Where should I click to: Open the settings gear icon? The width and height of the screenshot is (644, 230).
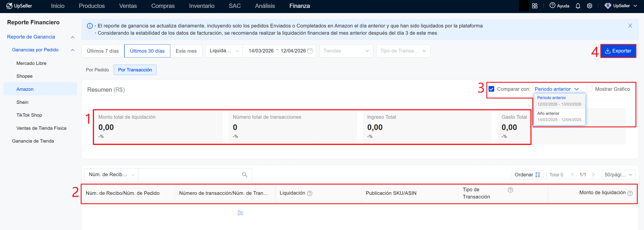pos(590,6)
